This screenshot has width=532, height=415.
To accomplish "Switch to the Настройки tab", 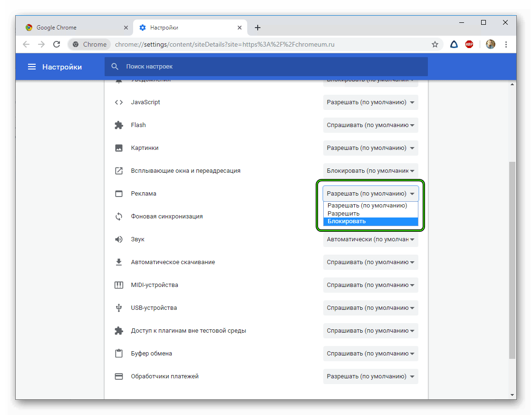I will pos(190,28).
